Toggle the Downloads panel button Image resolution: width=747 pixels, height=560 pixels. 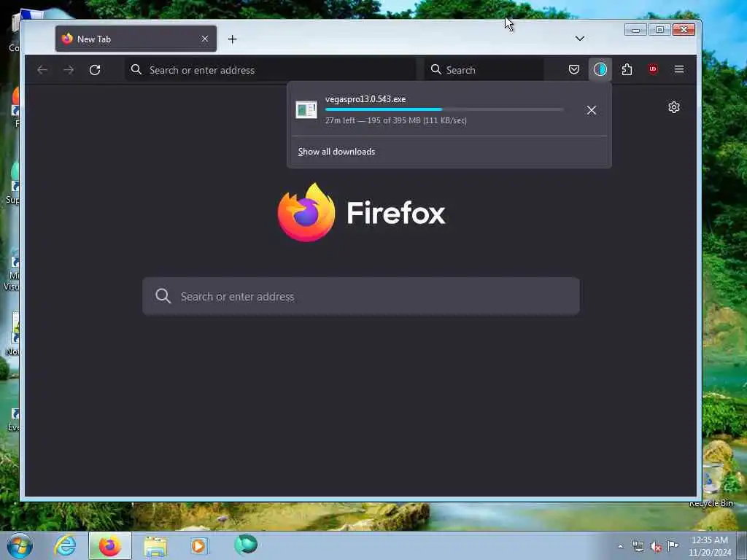[600, 69]
